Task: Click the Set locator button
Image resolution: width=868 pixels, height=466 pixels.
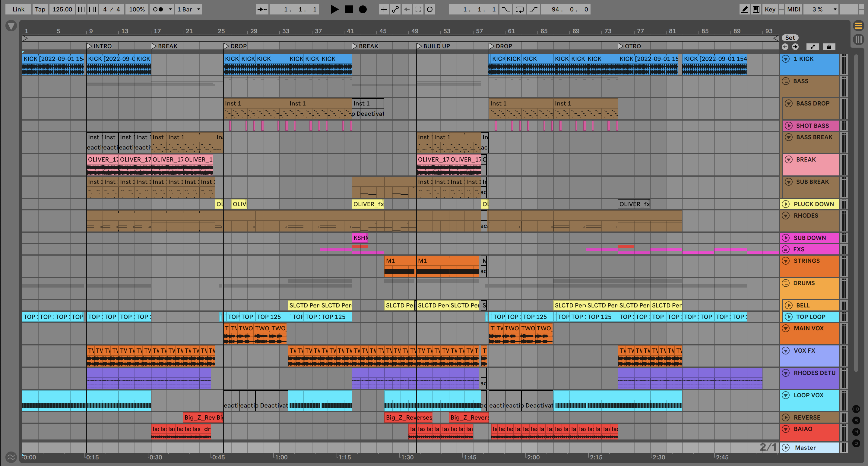Action: coord(790,38)
